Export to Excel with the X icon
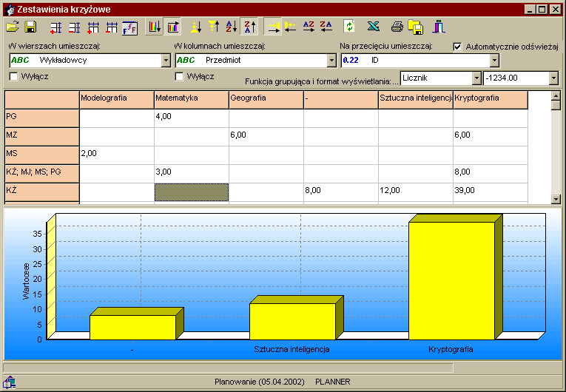 point(374,27)
